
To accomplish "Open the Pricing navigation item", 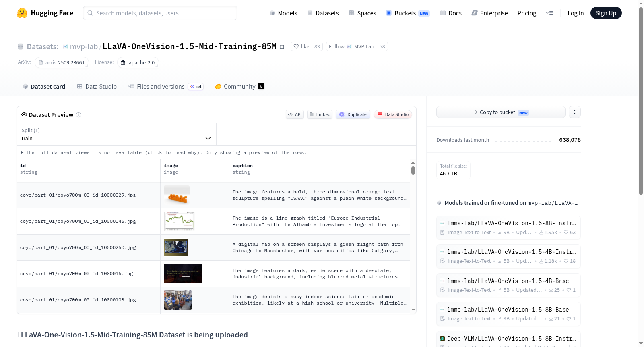I will (x=527, y=13).
